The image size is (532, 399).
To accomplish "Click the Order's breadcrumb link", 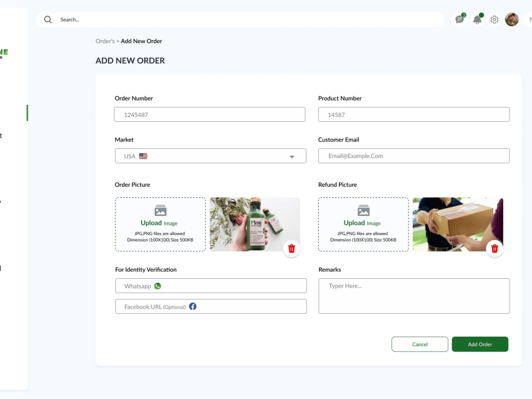I will [x=104, y=41].
